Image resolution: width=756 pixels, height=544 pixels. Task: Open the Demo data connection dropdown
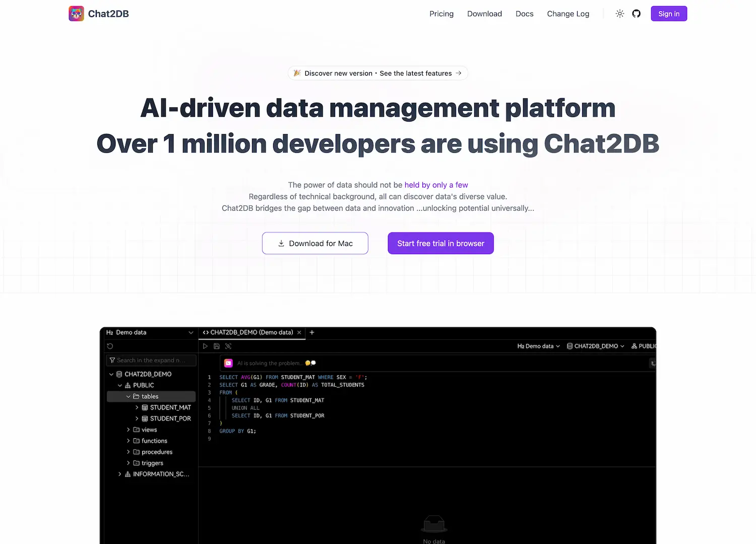[149, 332]
